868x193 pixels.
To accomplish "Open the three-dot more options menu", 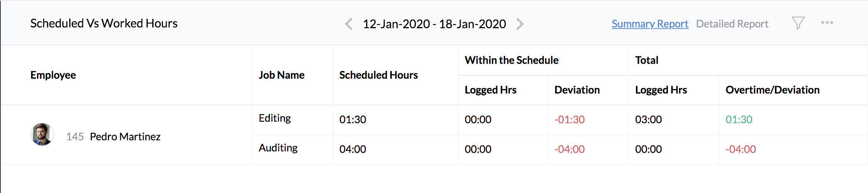I will [x=827, y=23].
